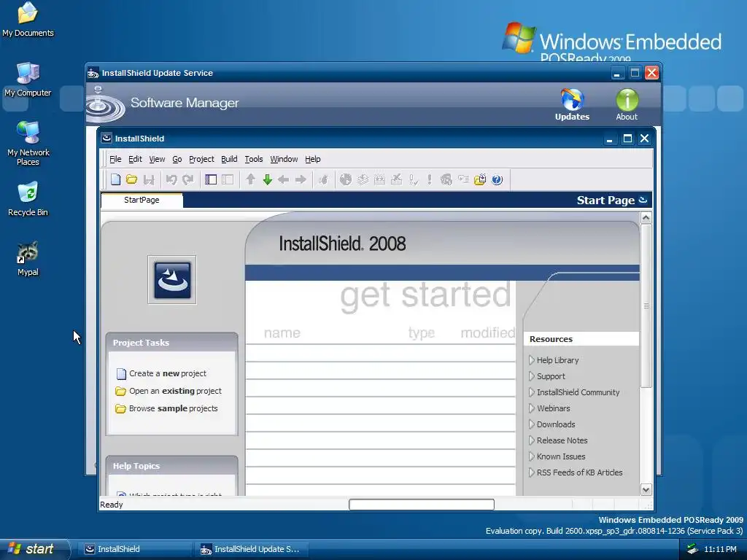Screen dimensions: 747x560
Task: Click the bug debug toolbar icon
Action: pos(323,179)
